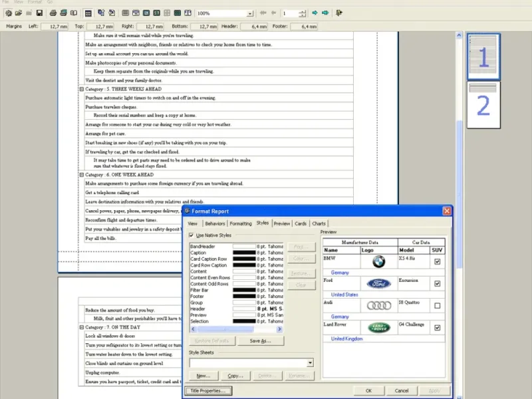Check the SUV checkbox for Audi row
This screenshot has height=399, width=532.
(x=436, y=306)
